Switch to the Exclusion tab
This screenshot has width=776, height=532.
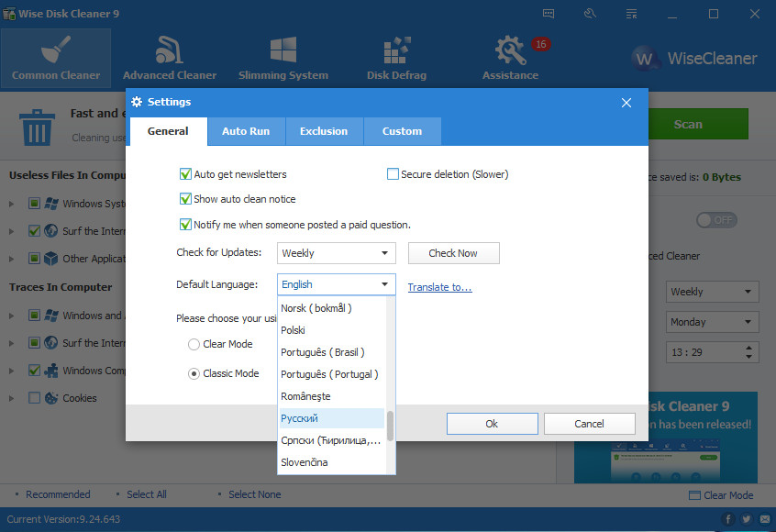324,131
